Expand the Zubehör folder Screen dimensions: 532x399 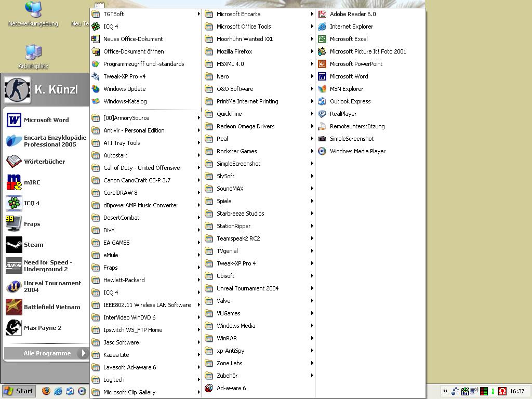[x=259, y=376]
